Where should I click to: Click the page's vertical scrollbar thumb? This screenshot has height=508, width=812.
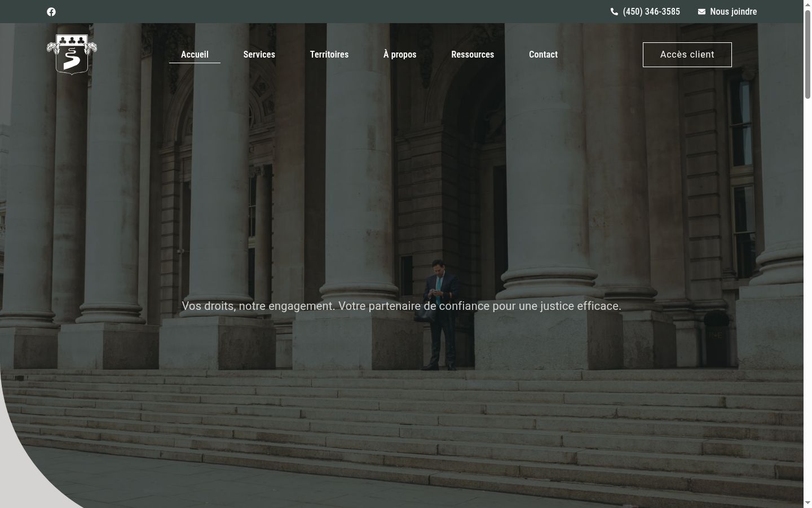(807, 55)
